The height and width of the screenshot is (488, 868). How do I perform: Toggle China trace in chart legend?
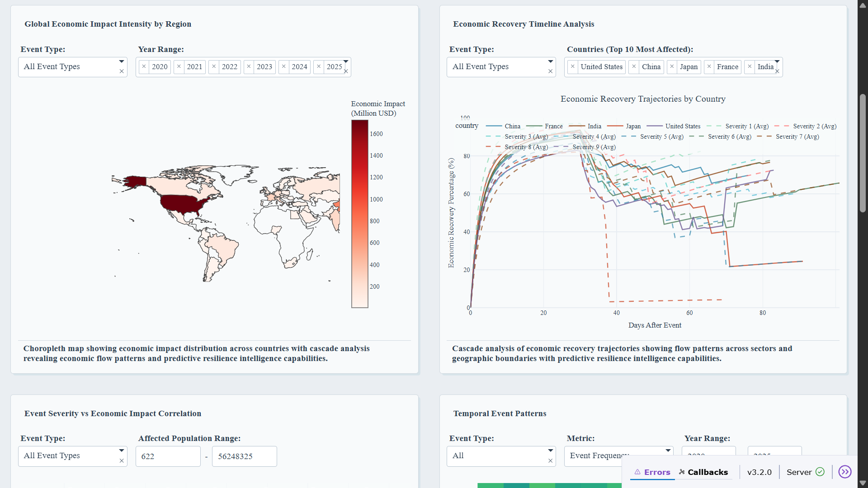pos(512,127)
